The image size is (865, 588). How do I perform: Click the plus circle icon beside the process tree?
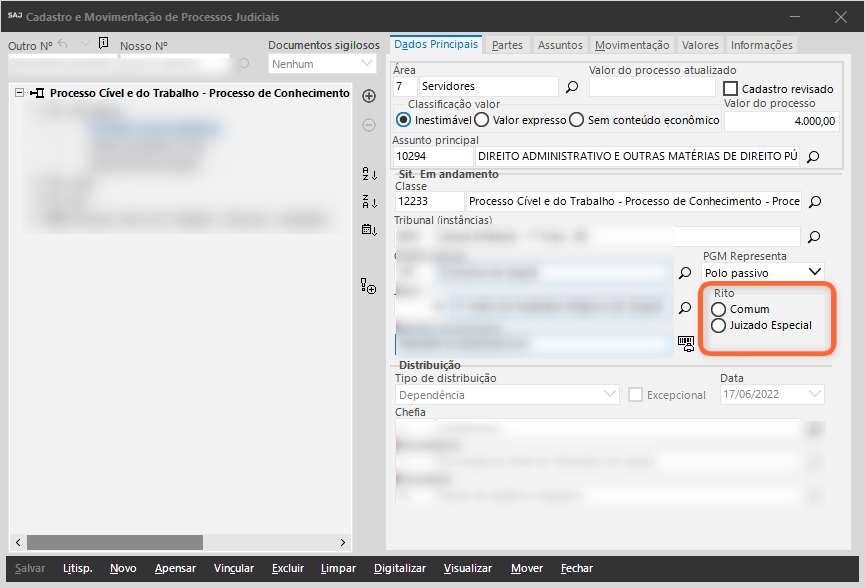pyautogui.click(x=368, y=96)
